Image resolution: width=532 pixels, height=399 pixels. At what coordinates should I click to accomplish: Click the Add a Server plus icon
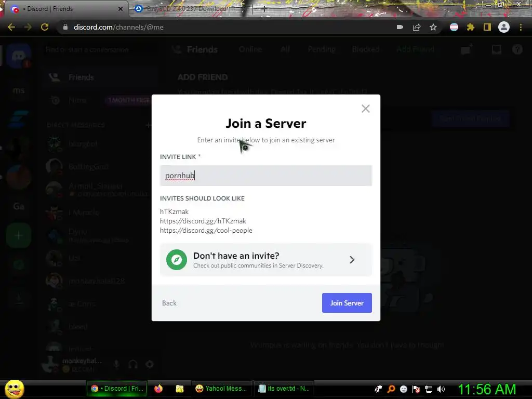(19, 235)
